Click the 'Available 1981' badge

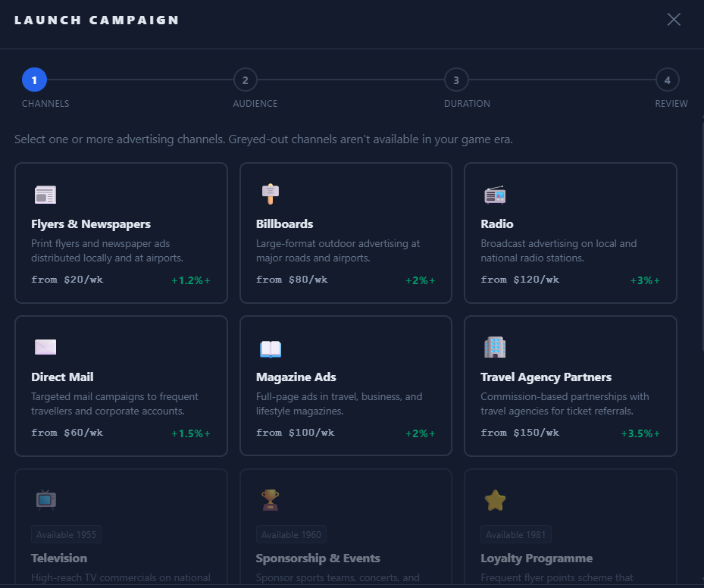click(516, 535)
